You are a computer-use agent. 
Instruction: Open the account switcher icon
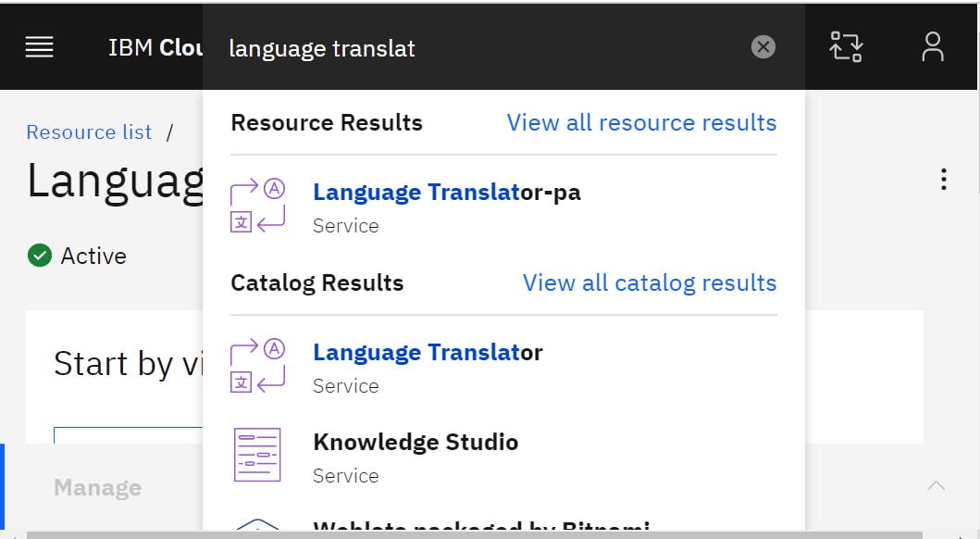pyautogui.click(x=846, y=47)
